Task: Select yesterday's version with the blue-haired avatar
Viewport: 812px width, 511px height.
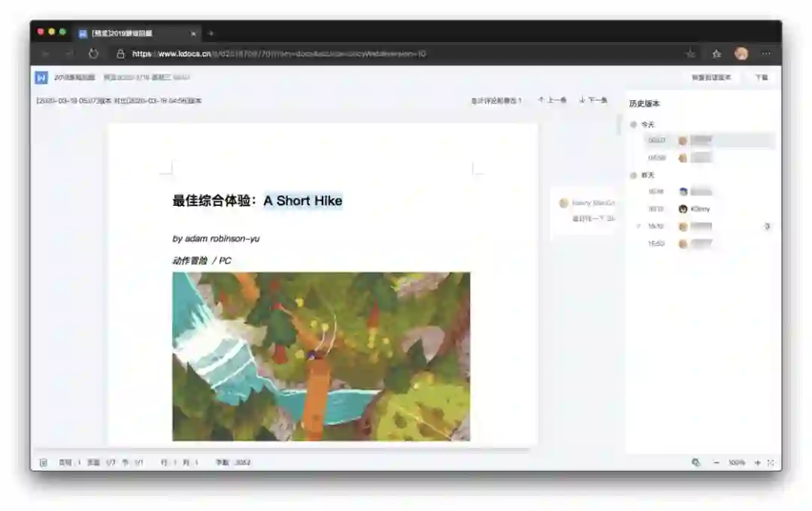Action: [710, 192]
